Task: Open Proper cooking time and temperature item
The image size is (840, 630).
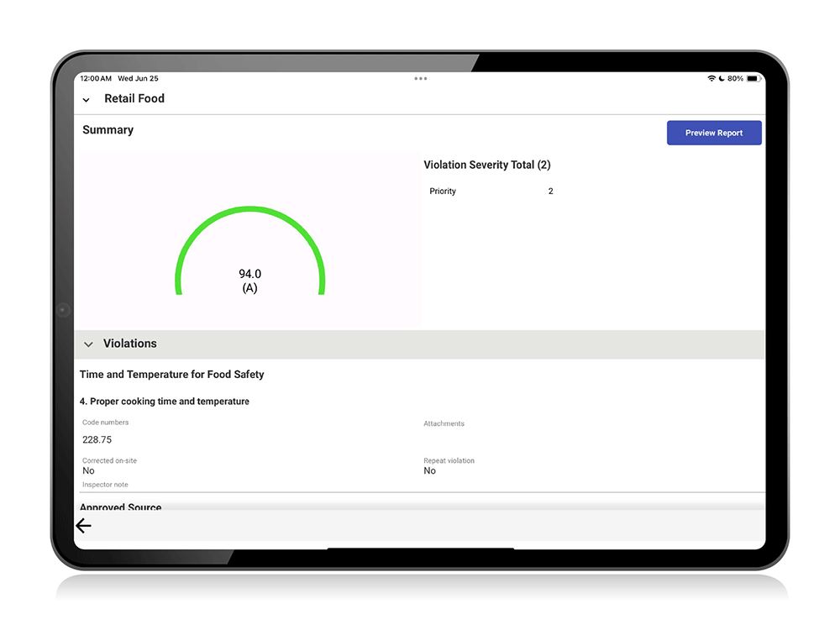Action: click(x=165, y=402)
